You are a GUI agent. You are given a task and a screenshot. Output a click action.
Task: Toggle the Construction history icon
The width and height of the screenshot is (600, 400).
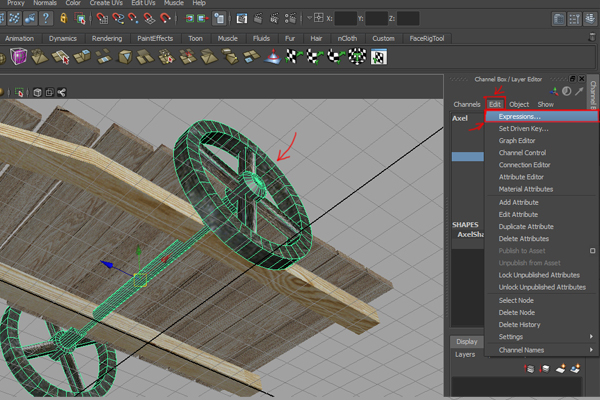click(219, 18)
